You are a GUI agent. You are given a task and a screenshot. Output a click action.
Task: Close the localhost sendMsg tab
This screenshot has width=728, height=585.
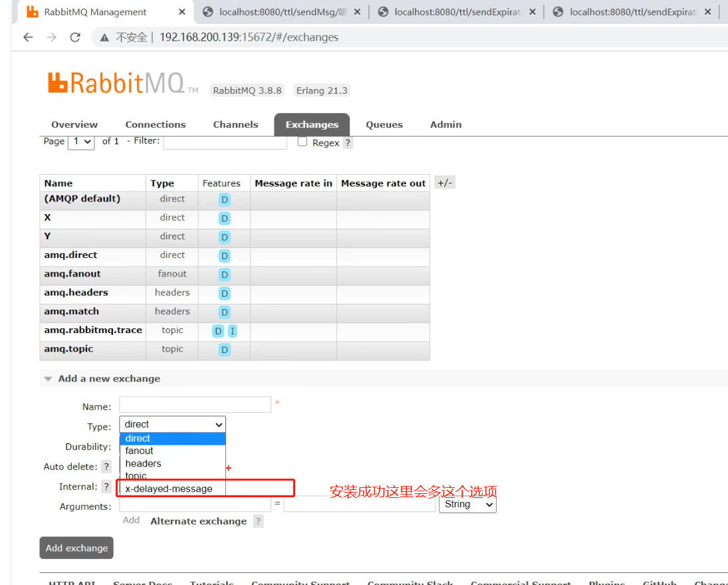click(357, 12)
